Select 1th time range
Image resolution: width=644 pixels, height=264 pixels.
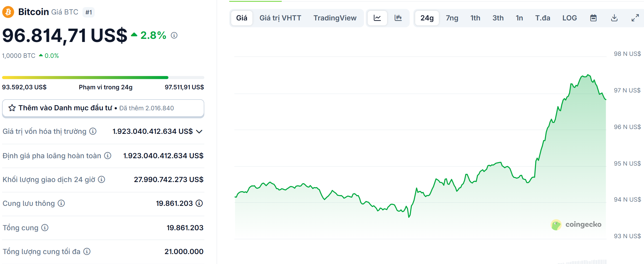pos(475,18)
